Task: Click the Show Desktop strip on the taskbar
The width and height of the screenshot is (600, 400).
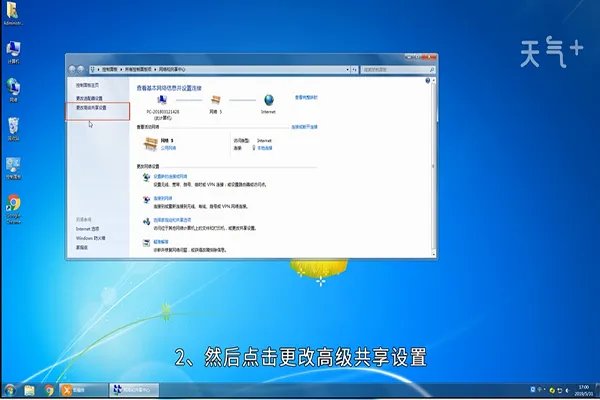Action: tap(597, 390)
